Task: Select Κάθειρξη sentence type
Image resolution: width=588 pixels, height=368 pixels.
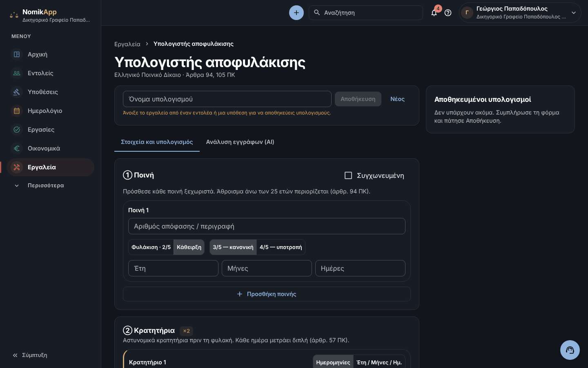Action: (x=189, y=247)
